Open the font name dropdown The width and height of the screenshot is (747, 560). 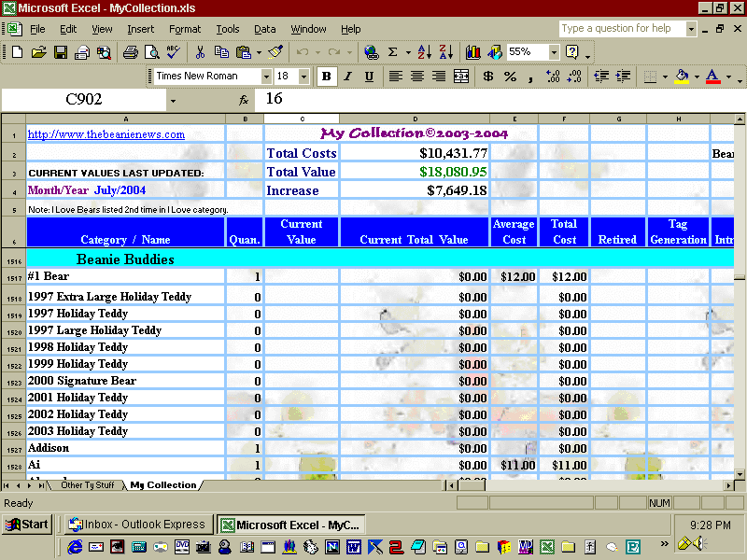[266, 77]
